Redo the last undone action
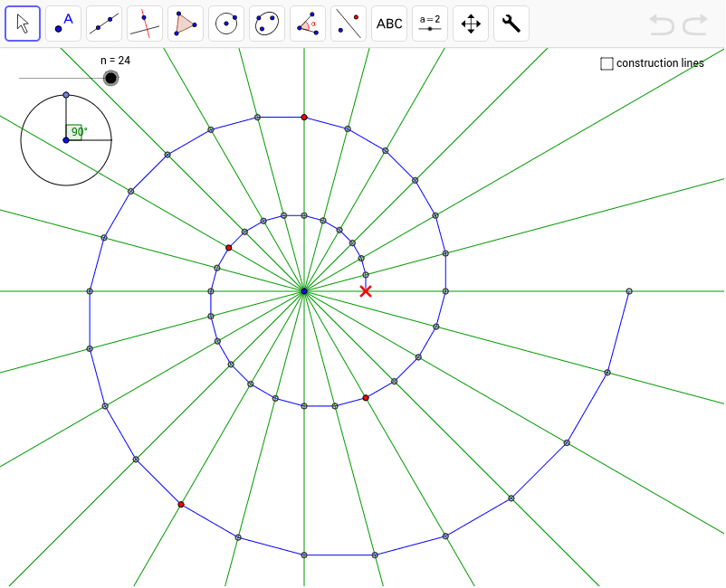 coord(695,24)
